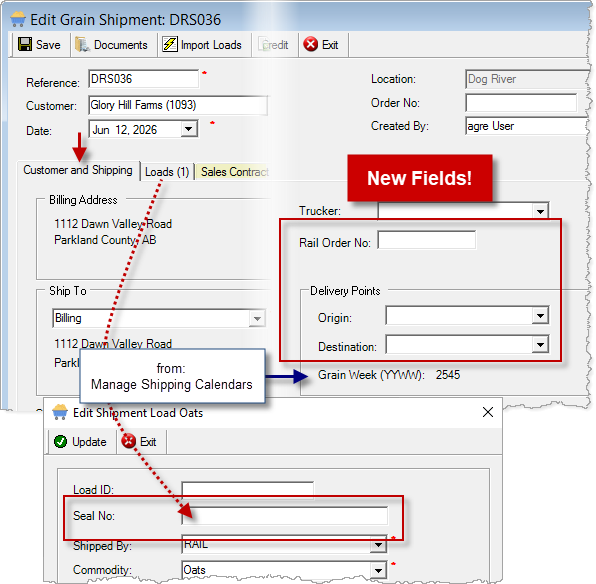The width and height of the screenshot is (596, 584).
Task: Click the Grain Week (YYWW) label
Action: pyautogui.click(x=371, y=375)
